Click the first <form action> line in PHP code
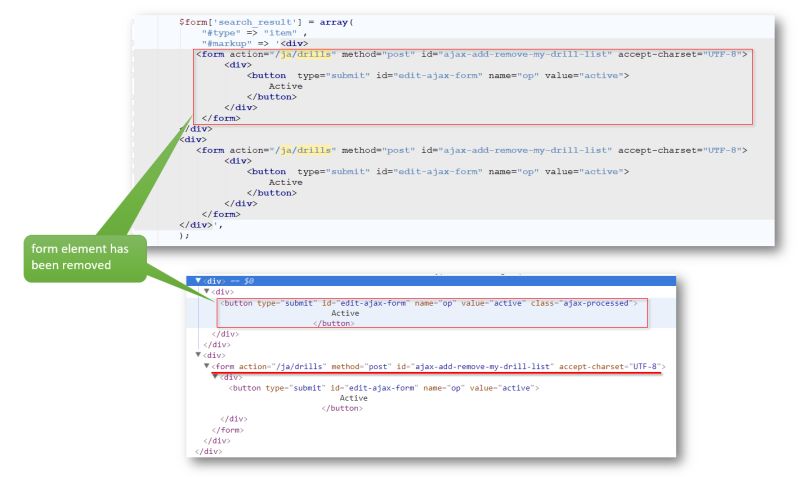 (471, 54)
